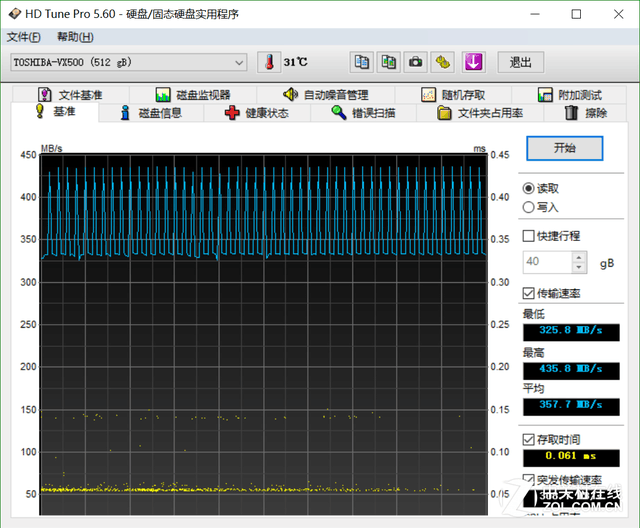Viewport: 640px width, 528px height.
Task: Click the minimum speed value 325.8 MB/s
Action: [x=571, y=332]
